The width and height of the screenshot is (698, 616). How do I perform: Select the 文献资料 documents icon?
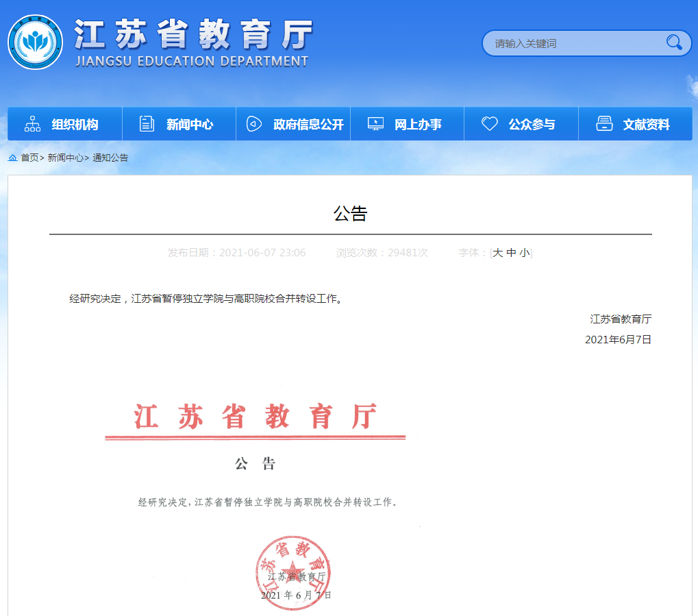[x=604, y=123]
